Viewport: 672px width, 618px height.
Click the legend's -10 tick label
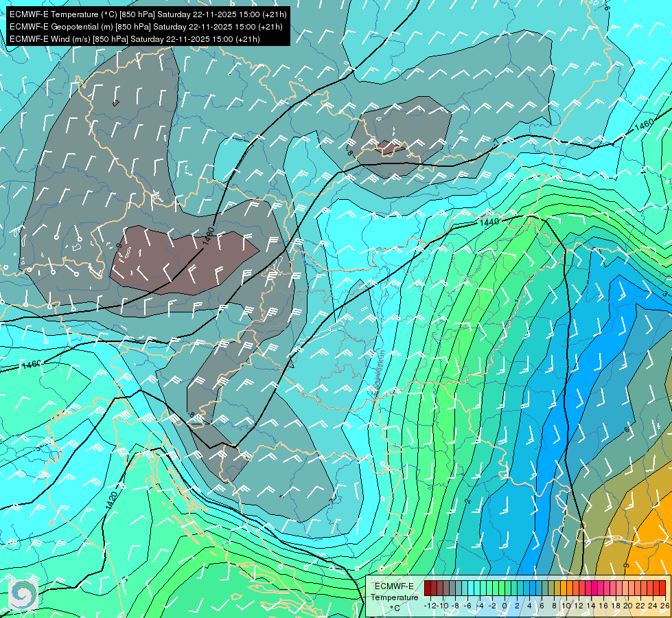443,606
